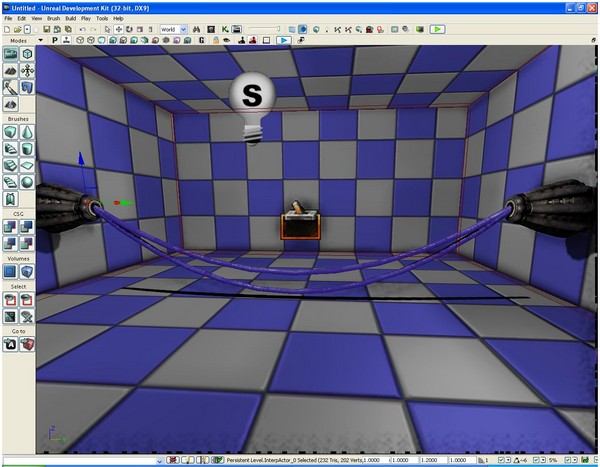Choose the selection pointer mode icon
The image size is (600, 467).
click(108, 29)
